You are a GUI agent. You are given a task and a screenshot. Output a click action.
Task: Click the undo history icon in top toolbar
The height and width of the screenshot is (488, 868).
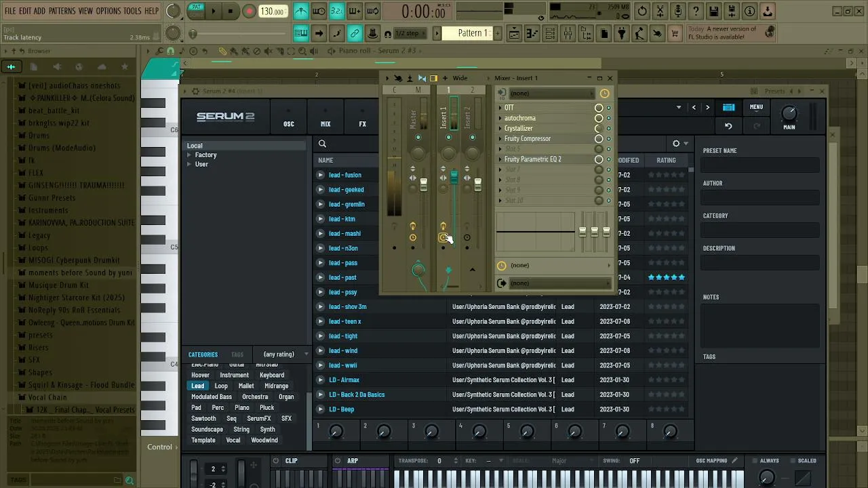tap(642, 11)
